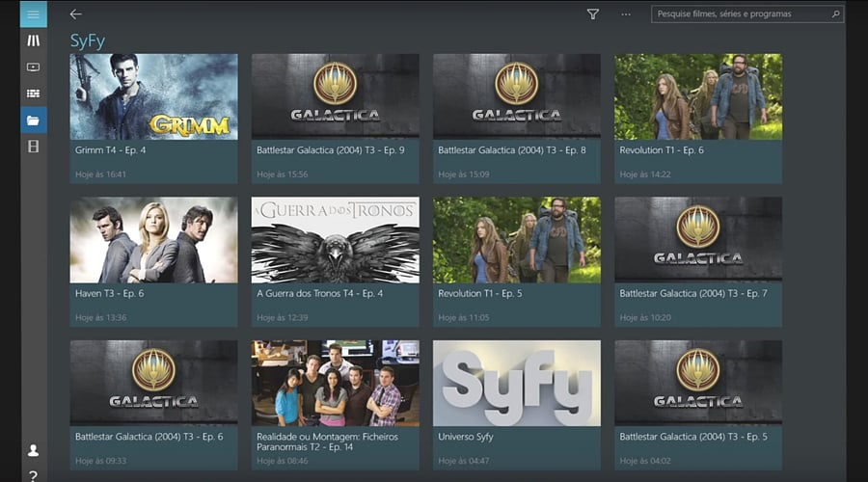868x482 pixels.
Task: Click the 'Hoje às 09:33' timestamp
Action: pos(100,461)
